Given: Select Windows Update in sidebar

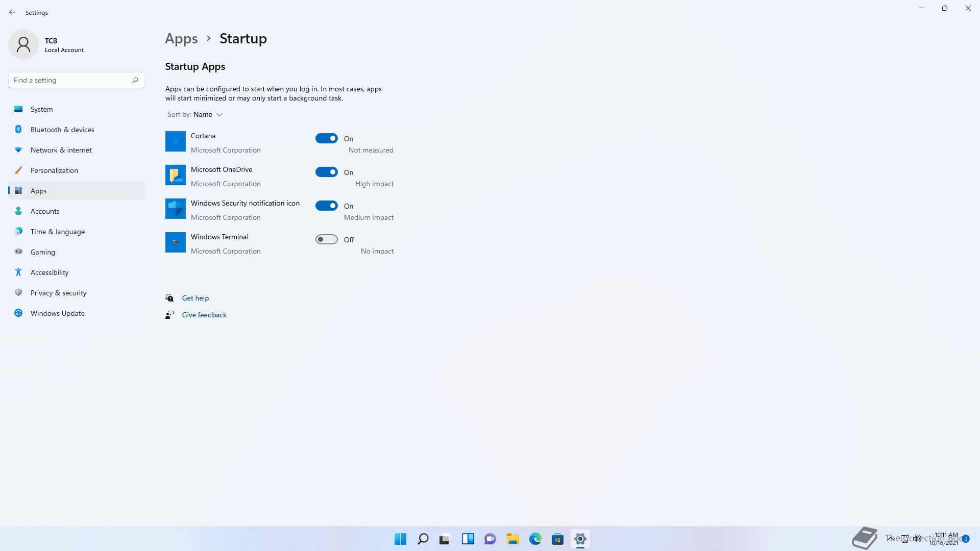Looking at the screenshot, I should [x=57, y=313].
